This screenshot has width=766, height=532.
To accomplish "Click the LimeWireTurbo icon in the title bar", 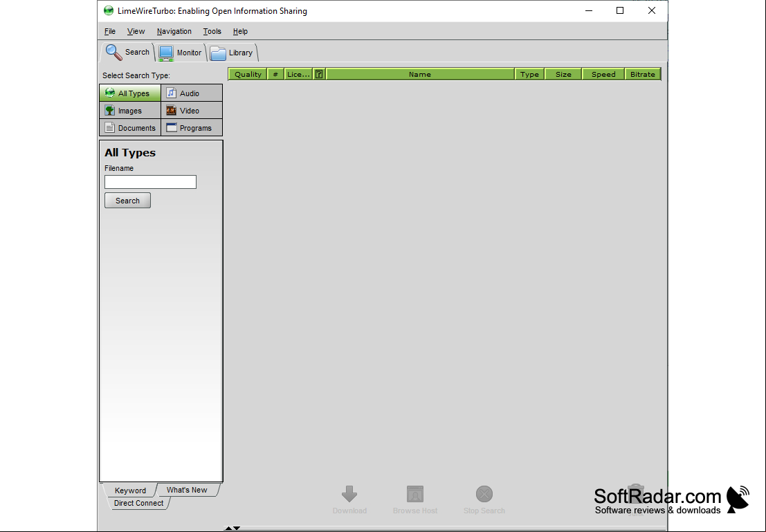I will (109, 11).
